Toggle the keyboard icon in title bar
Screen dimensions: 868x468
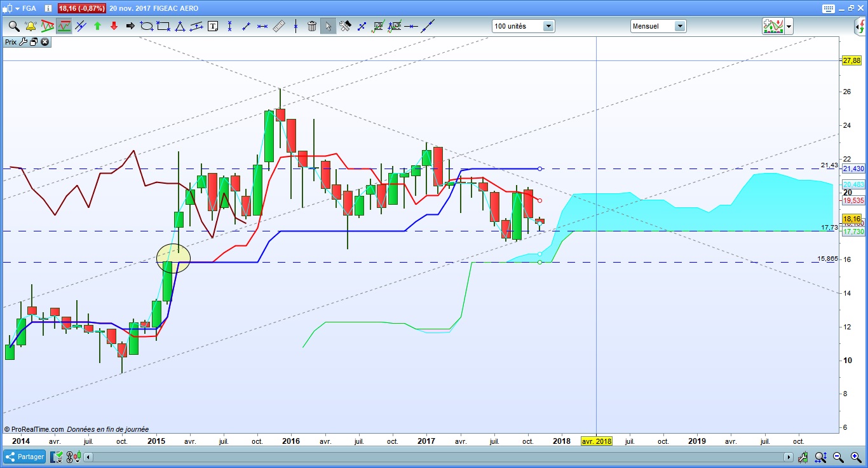[828, 8]
